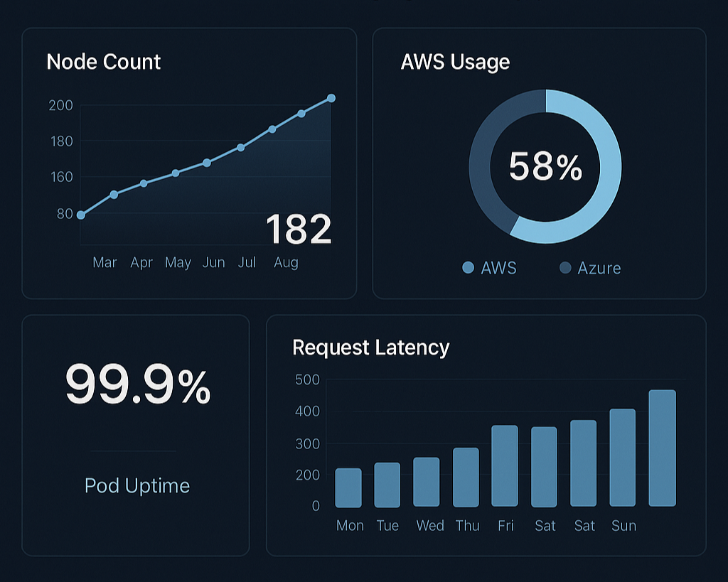Click the Aug month axis label
This screenshot has height=582, width=728.
point(286,263)
